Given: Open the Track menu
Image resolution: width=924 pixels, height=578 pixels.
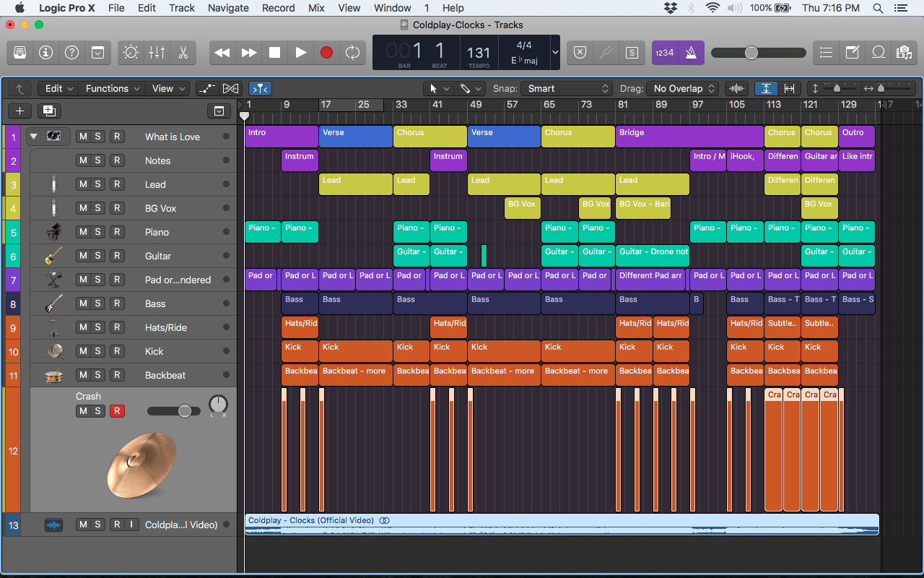Looking at the screenshot, I should pos(182,8).
